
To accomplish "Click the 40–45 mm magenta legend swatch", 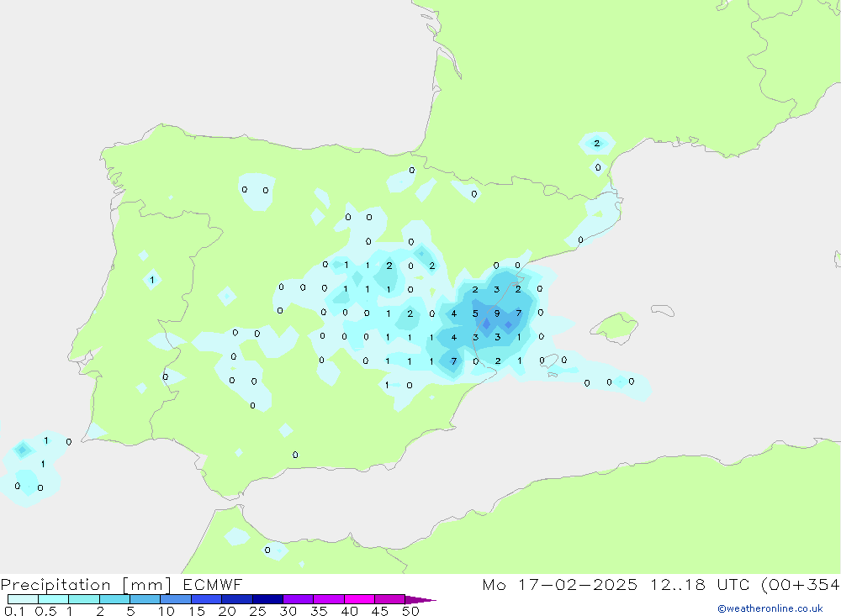I will coord(359,599).
